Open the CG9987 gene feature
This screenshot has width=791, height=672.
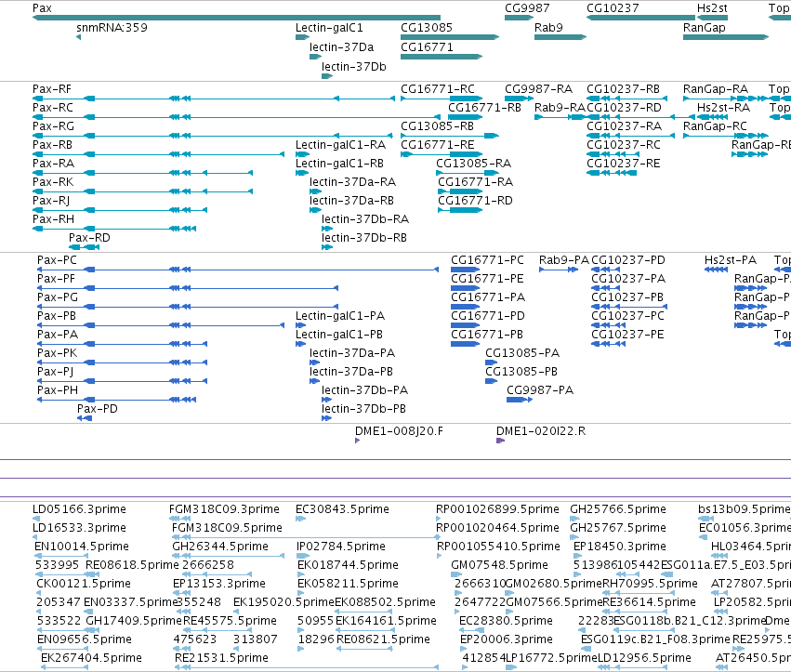coord(527,8)
